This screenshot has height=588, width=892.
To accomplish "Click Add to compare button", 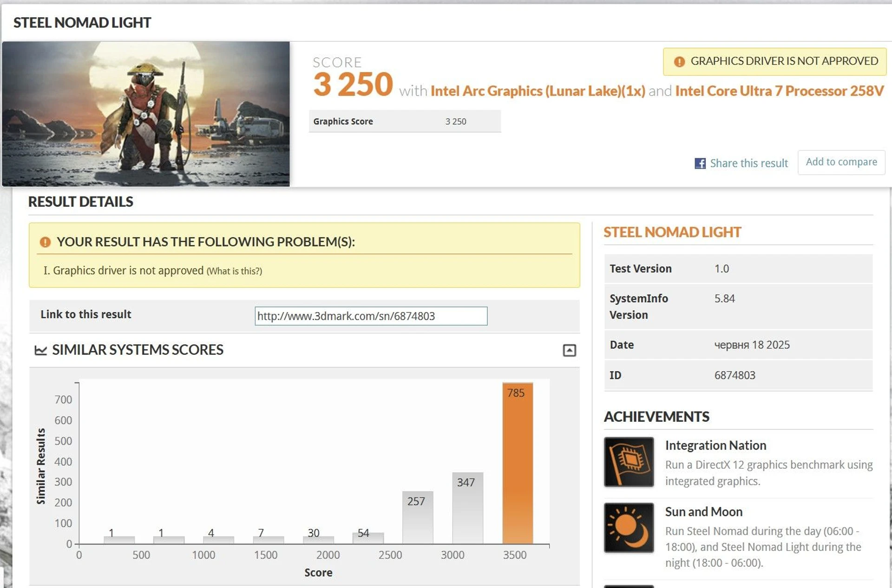I will pyautogui.click(x=841, y=162).
